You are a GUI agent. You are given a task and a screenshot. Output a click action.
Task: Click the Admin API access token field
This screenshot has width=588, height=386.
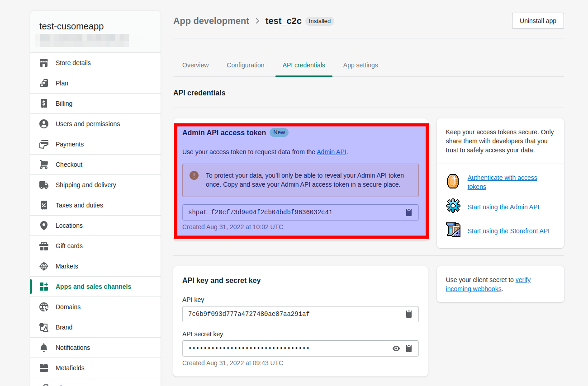pyautogui.click(x=300, y=212)
